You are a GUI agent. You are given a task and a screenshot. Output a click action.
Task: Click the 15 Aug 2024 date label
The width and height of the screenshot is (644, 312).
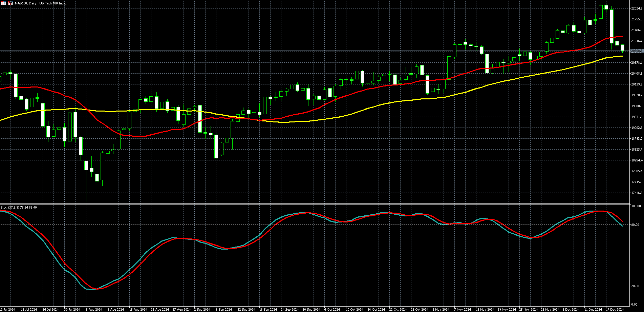pos(138,310)
